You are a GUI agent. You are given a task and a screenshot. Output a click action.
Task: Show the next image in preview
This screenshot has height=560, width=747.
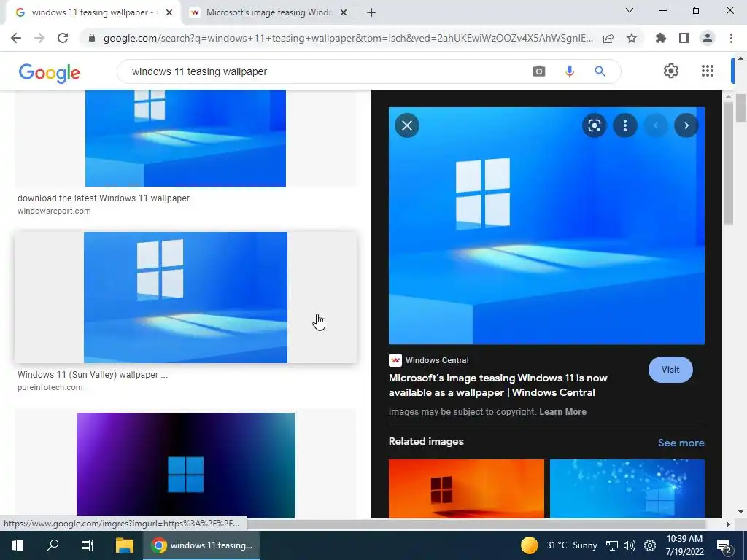686,125
